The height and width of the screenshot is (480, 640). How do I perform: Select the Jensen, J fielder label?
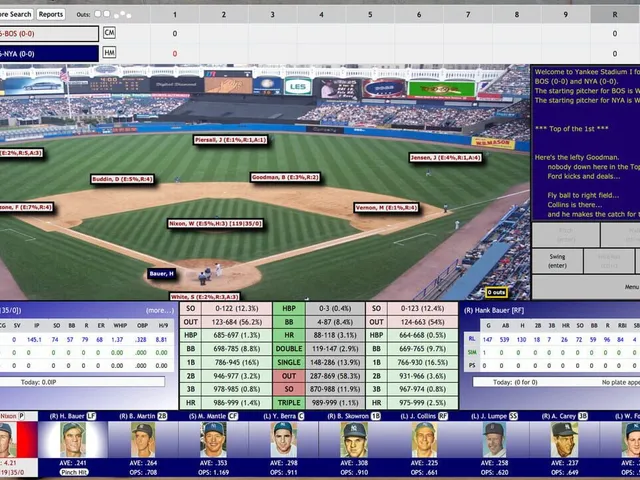tap(446, 158)
